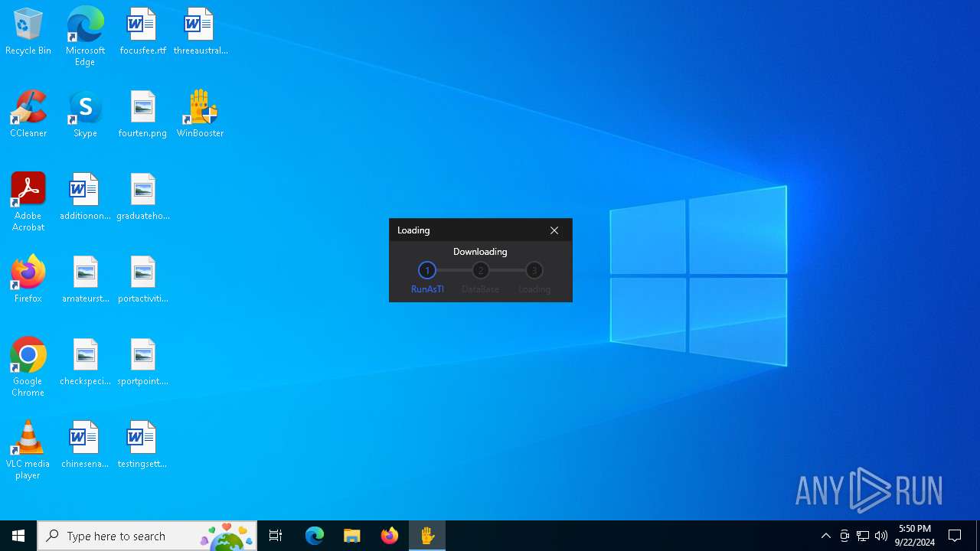Select the fourten.png image file
The width and height of the screenshot is (980, 551).
pyautogui.click(x=142, y=115)
